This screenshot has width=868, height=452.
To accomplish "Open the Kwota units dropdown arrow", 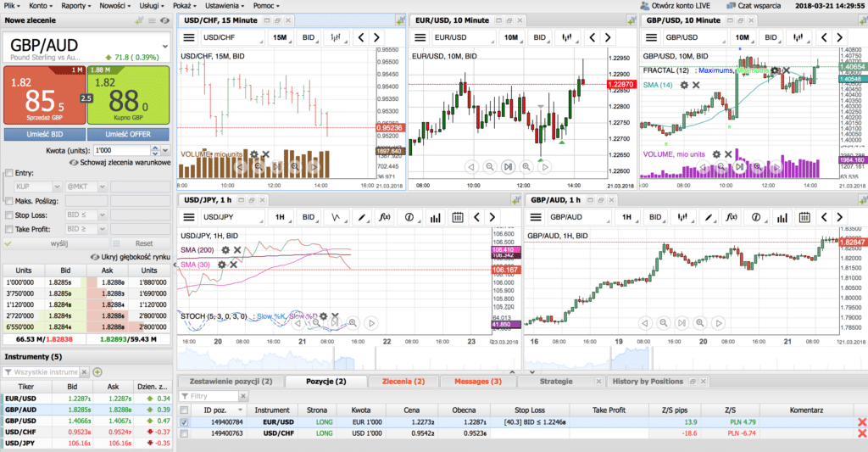I will click(165, 150).
